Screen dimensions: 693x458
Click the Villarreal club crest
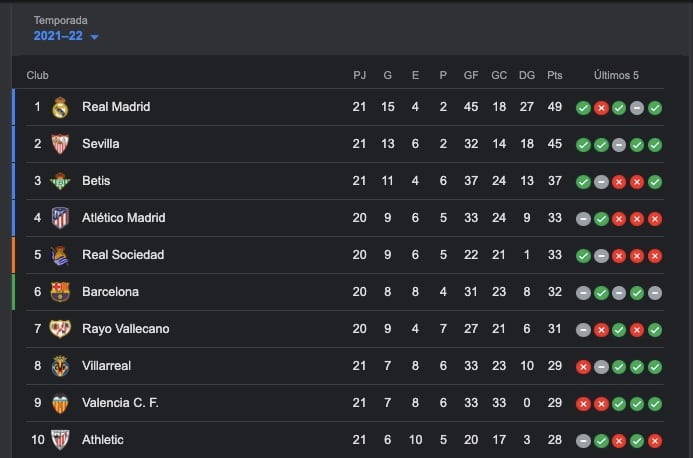click(x=60, y=366)
